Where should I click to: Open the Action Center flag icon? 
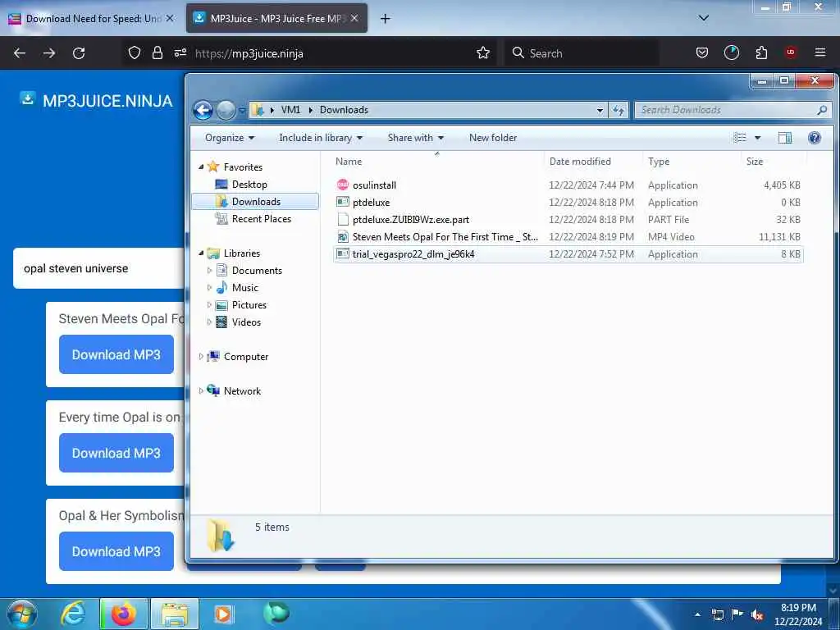[x=737, y=614]
